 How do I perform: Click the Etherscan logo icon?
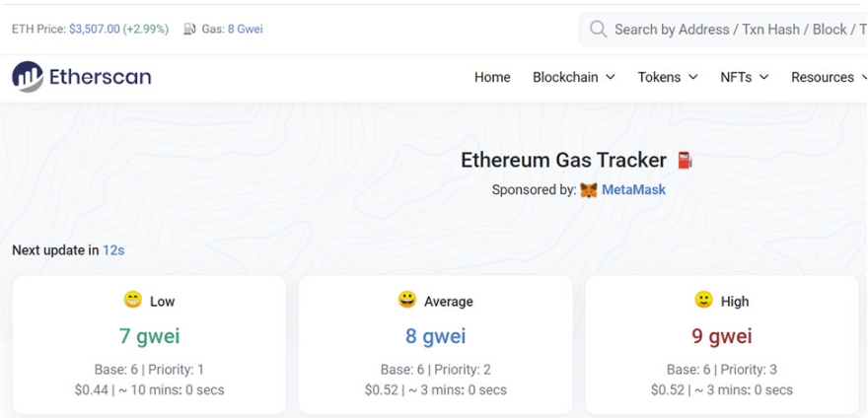28,77
